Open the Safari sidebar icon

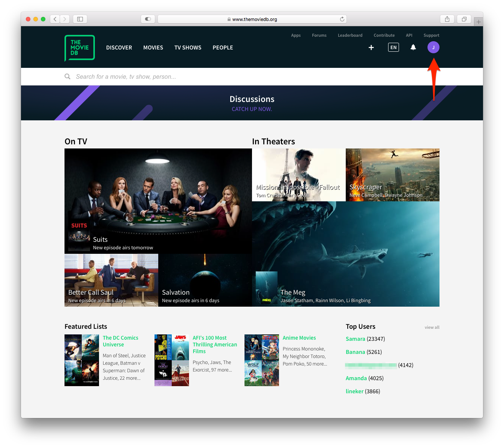pyautogui.click(x=80, y=19)
